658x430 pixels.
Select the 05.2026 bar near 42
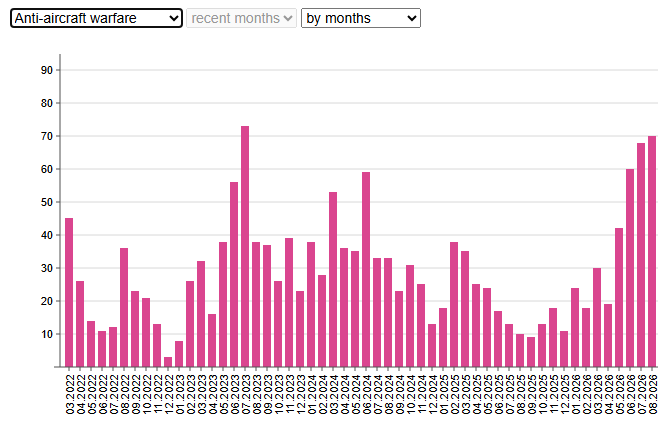point(619,297)
